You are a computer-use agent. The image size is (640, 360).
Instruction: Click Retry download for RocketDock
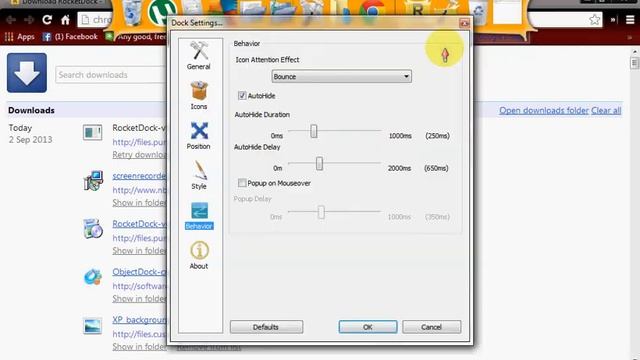[x=140, y=155]
